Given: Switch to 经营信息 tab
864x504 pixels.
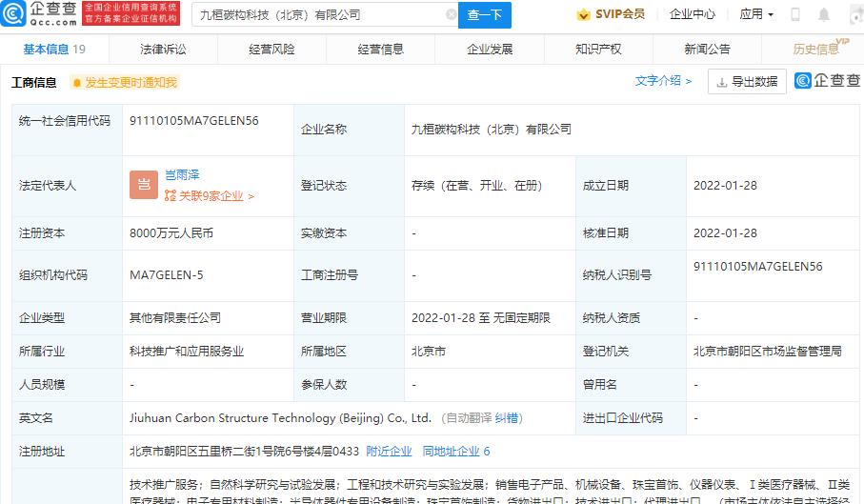Looking at the screenshot, I should coord(381,49).
